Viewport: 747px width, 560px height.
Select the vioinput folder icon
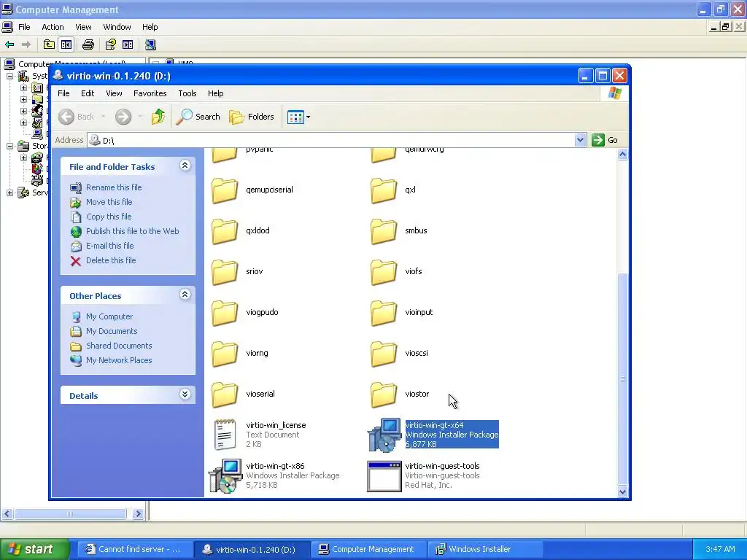point(384,314)
